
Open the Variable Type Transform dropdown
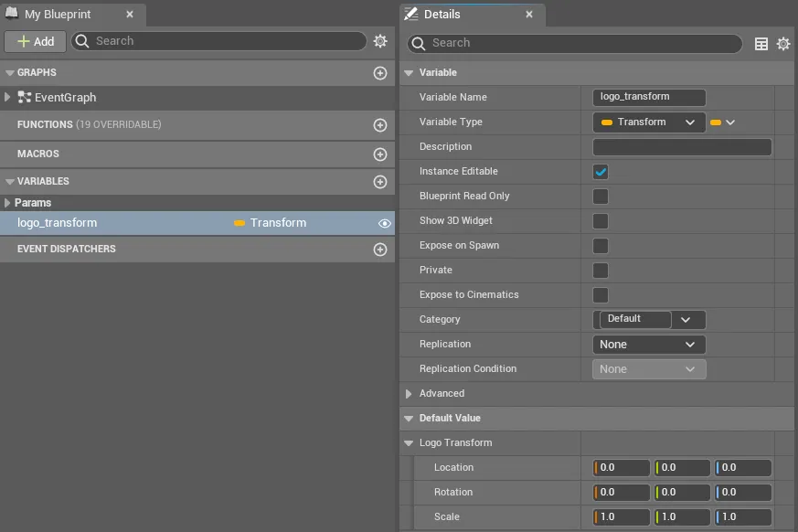(649, 122)
